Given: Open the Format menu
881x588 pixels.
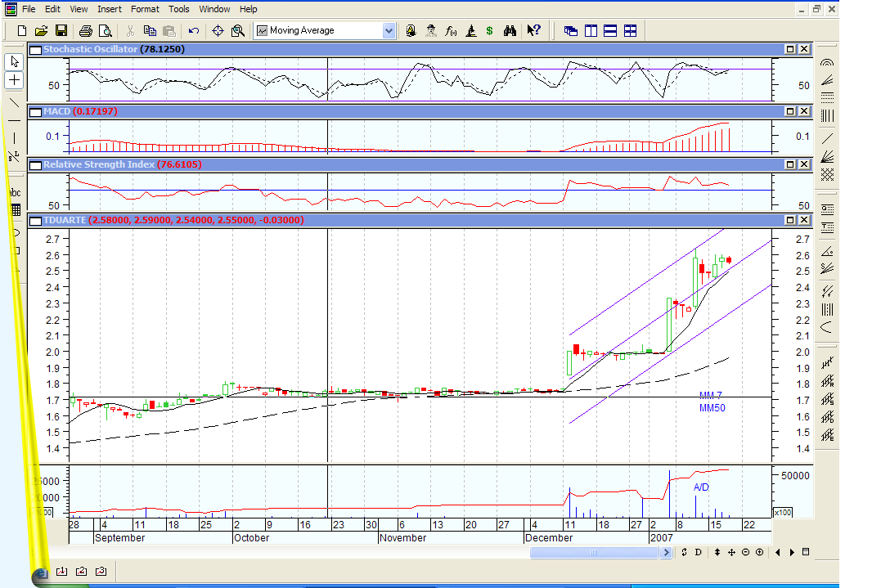Looking at the screenshot, I should [145, 9].
